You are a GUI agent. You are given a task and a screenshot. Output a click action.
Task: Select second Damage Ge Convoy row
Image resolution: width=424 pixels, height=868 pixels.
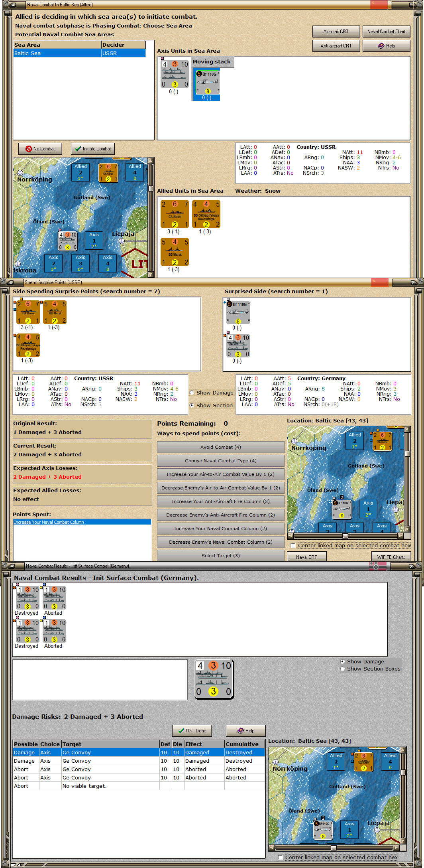(x=139, y=761)
